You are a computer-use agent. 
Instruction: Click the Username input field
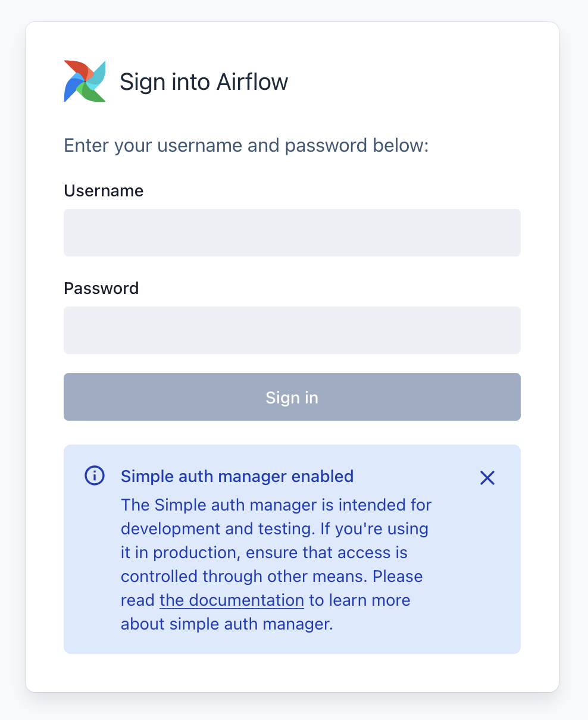click(x=292, y=232)
